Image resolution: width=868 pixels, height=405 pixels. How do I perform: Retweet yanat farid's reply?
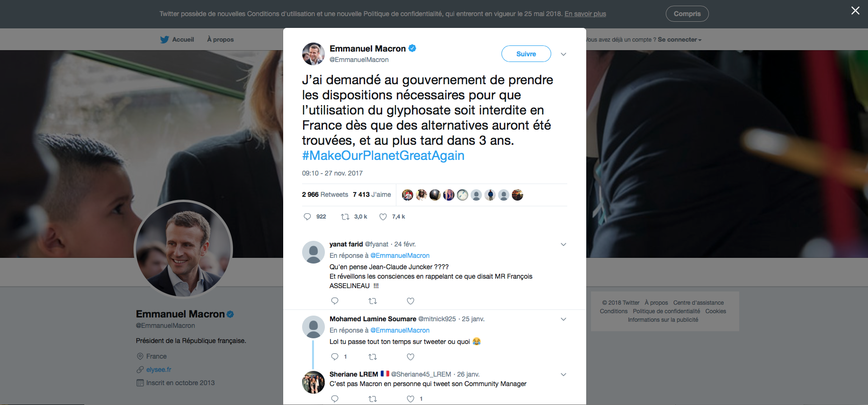coord(373,301)
